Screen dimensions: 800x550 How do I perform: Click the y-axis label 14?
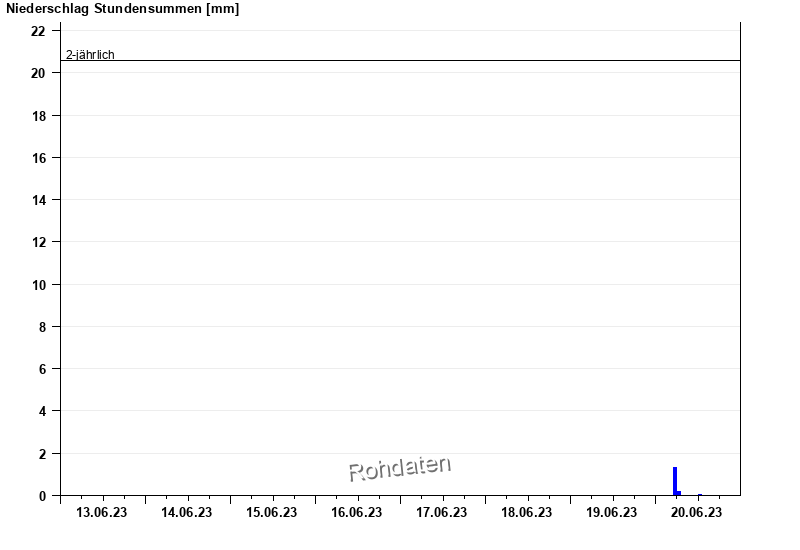tap(39, 200)
